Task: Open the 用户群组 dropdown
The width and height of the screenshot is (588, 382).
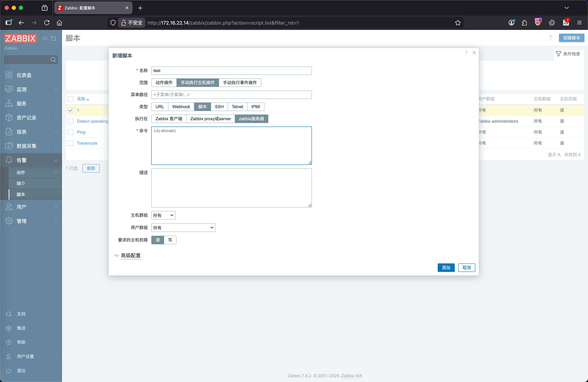Action: point(183,227)
